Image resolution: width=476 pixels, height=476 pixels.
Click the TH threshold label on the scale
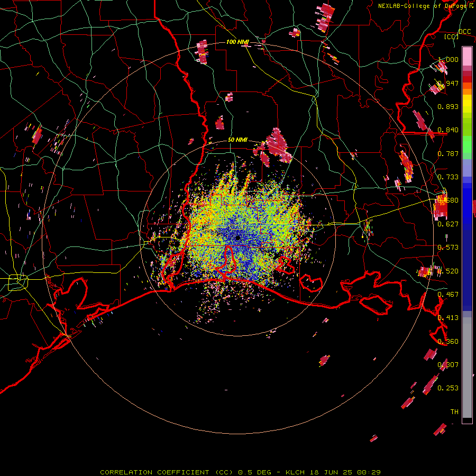pyautogui.click(x=454, y=412)
